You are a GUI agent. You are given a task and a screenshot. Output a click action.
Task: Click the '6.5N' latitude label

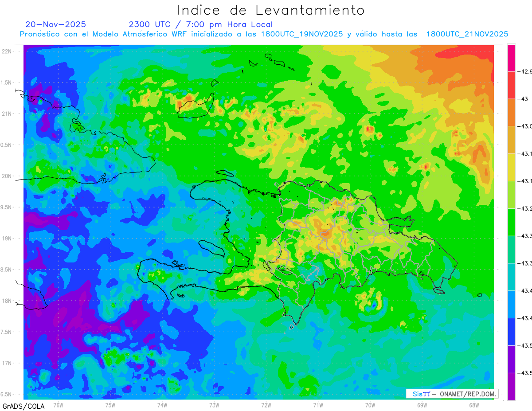tap(7, 394)
